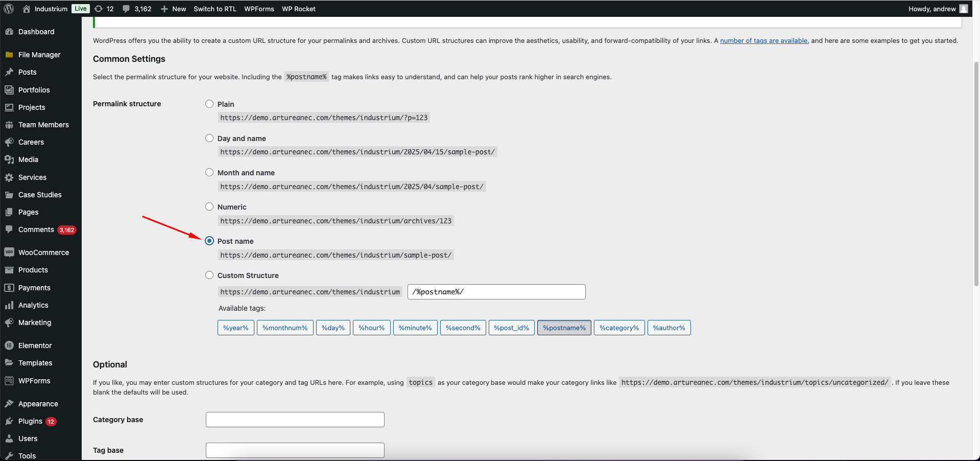
Task: Choose the Month and name radio option
Action: click(x=209, y=172)
